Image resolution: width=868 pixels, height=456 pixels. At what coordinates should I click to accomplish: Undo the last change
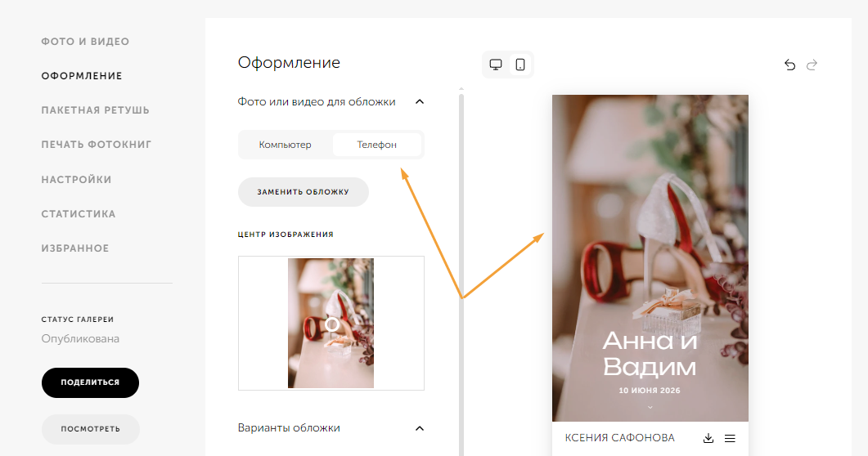(790, 65)
